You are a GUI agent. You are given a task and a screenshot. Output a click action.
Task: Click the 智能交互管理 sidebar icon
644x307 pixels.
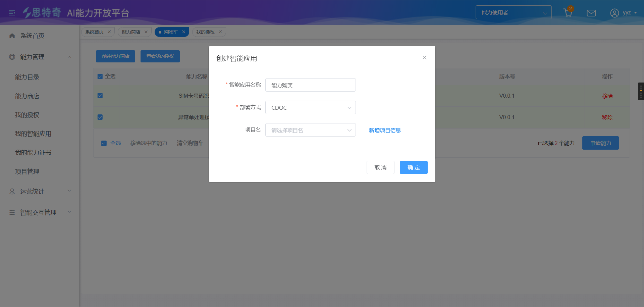[x=12, y=212]
